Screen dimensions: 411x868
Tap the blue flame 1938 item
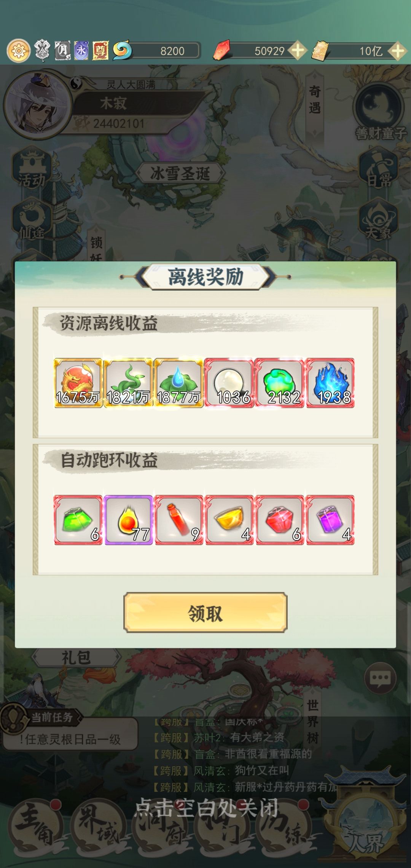click(330, 383)
